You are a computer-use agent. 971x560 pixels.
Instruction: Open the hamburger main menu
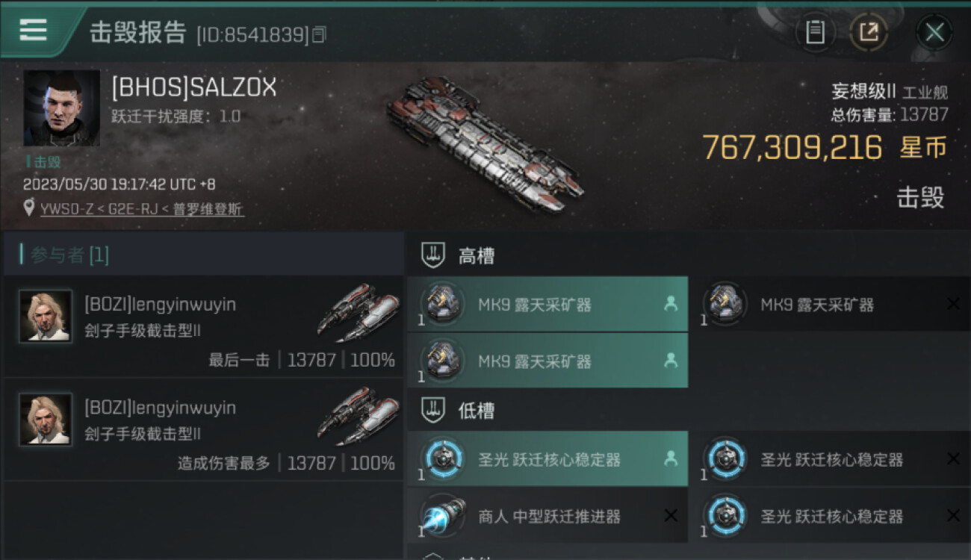coord(34,30)
